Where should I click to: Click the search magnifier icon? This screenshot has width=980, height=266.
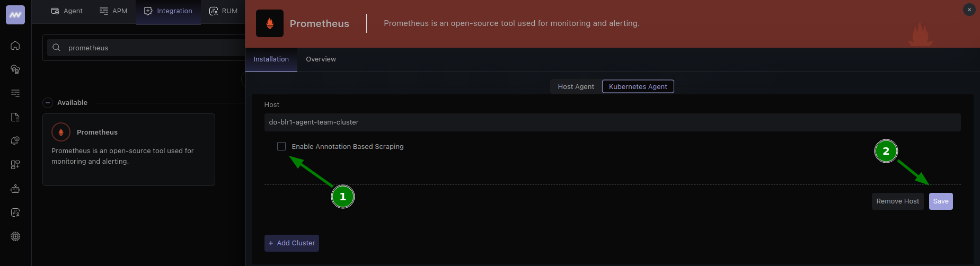click(x=56, y=48)
